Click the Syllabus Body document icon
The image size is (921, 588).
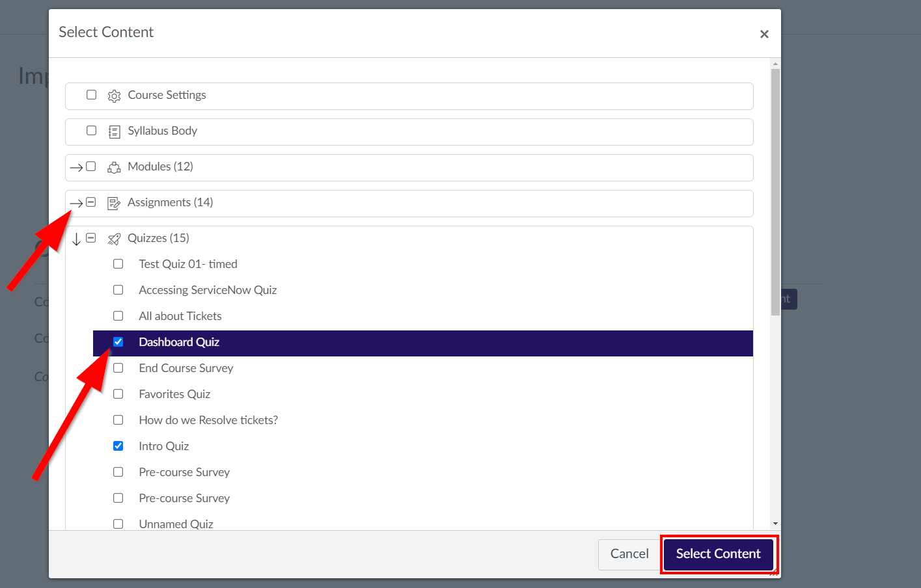point(114,132)
